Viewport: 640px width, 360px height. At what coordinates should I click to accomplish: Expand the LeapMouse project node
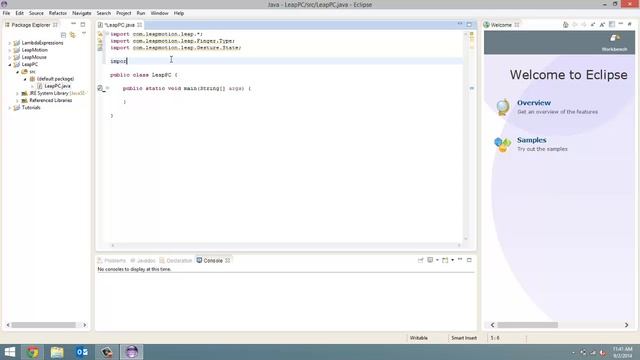(10, 58)
